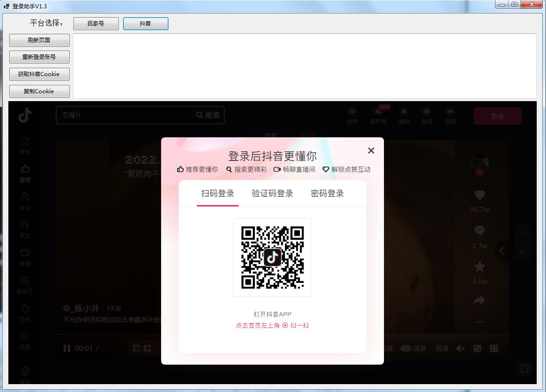Screen dimensions: 546x392
Task: Open the 推荐 thumbs-up sidebar item
Action: [x=25, y=174]
